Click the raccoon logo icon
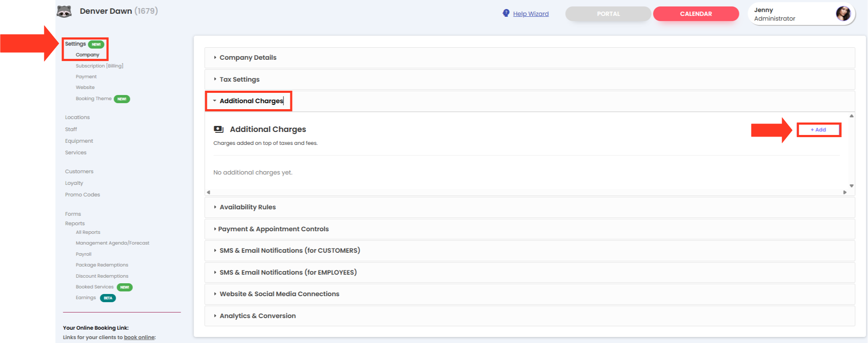 pos(64,12)
